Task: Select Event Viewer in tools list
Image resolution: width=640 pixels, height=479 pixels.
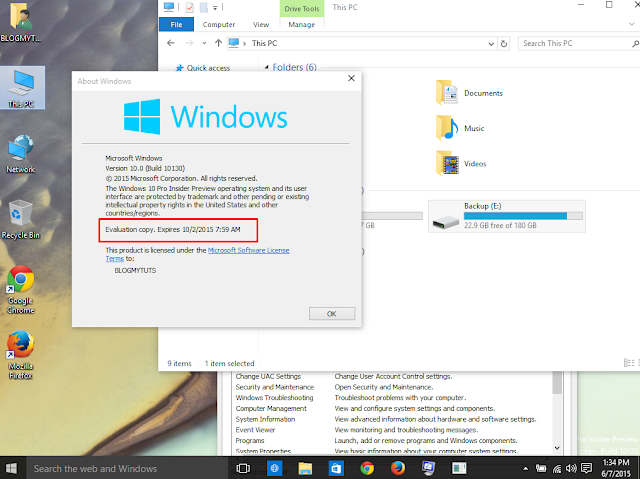Action: point(256,430)
